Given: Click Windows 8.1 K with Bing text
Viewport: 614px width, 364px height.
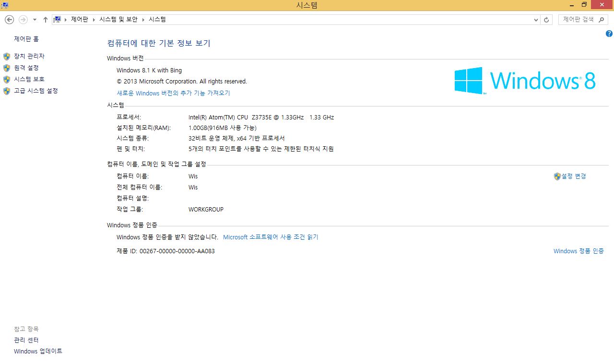Looking at the screenshot, I should pos(149,70).
